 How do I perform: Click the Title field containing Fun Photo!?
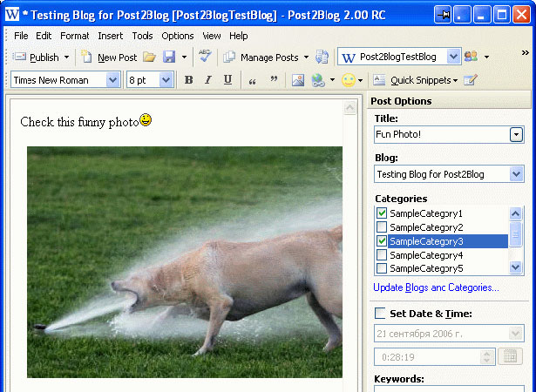442,134
